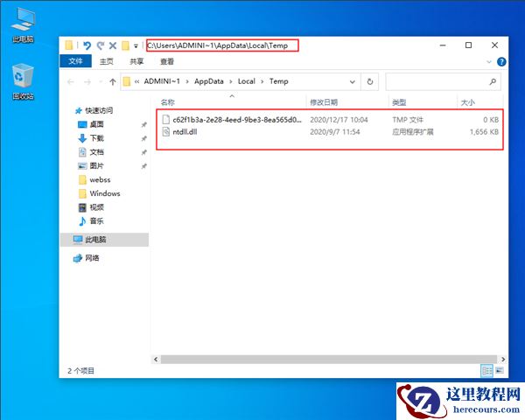
Task: Switch to details view icon in status bar
Action: 486,370
